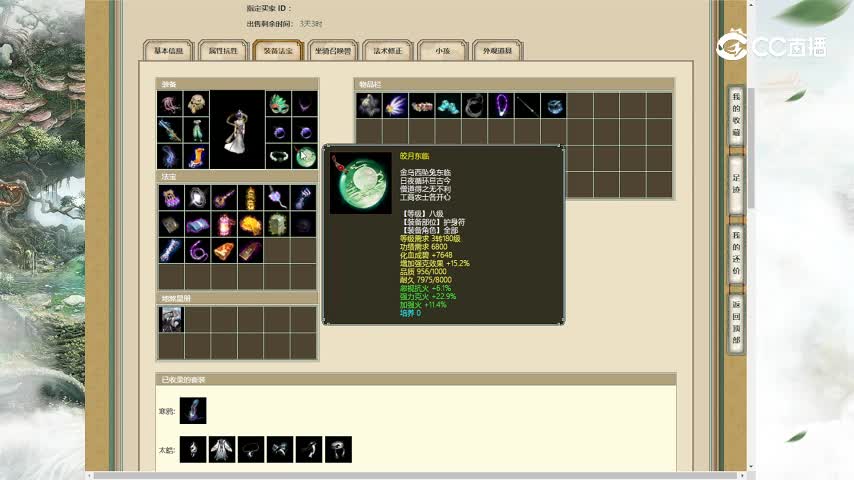The image size is (854, 480).
Task: Click the character portrait in equipment panel
Action: click(237, 130)
